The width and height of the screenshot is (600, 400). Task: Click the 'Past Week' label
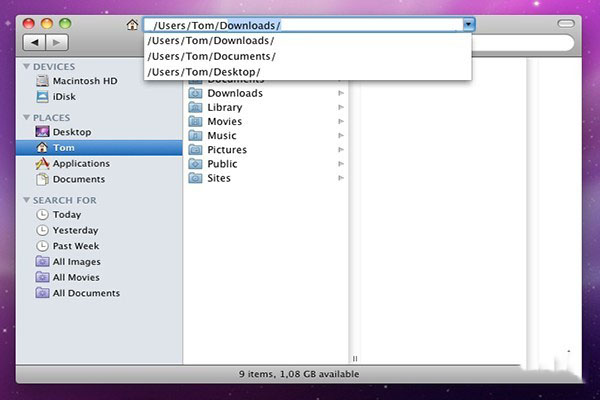click(x=76, y=246)
